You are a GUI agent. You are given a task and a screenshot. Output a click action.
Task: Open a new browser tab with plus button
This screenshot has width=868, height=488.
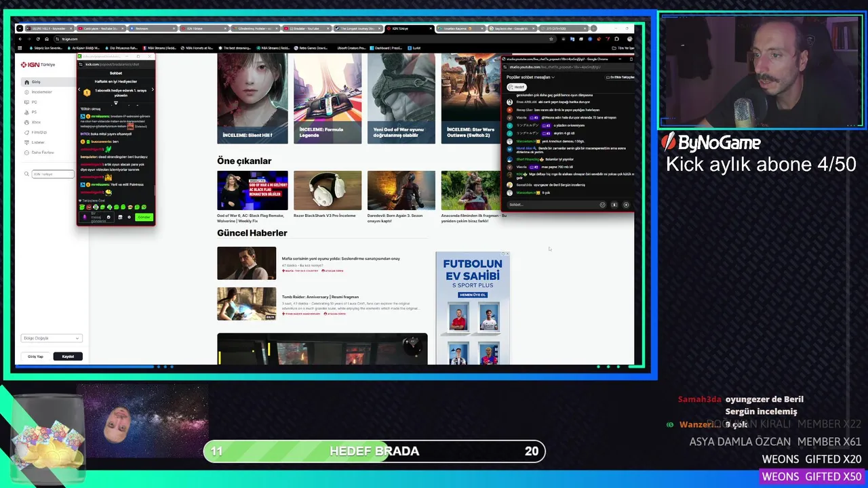(593, 28)
